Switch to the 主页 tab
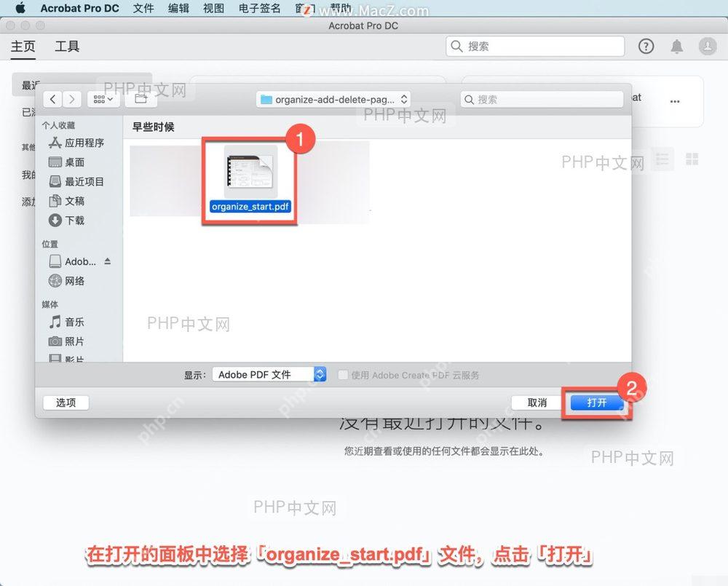This screenshot has width=728, height=586. (x=23, y=47)
